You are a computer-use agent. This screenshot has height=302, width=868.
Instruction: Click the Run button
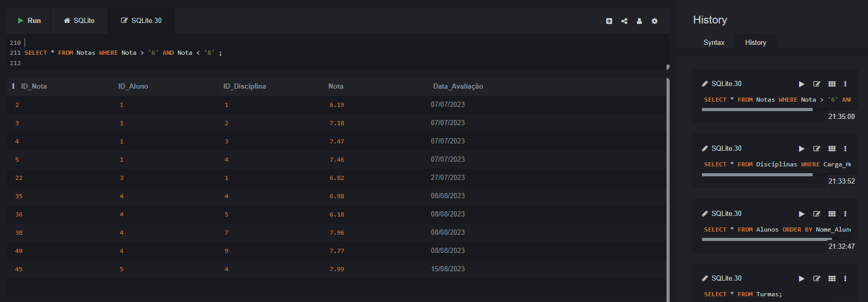(29, 21)
